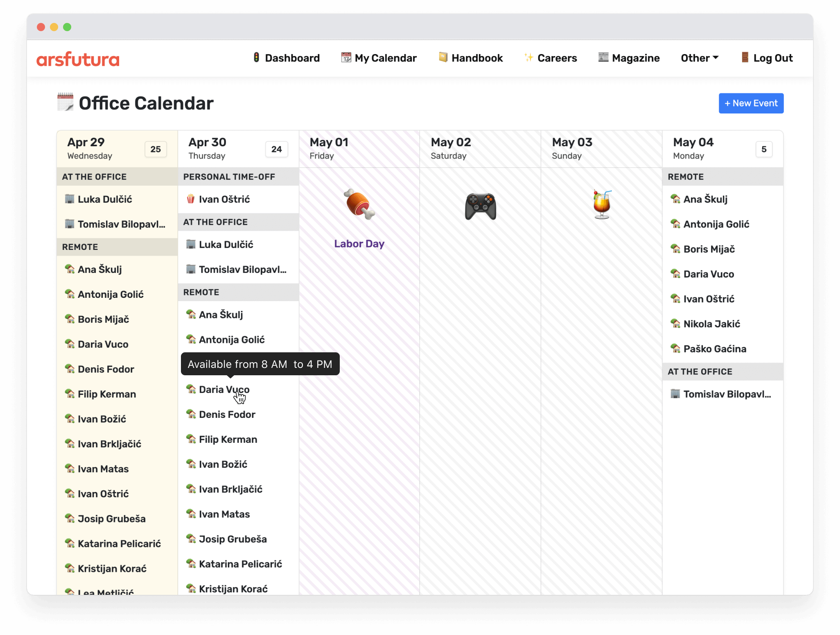
Task: Click Tomislav Bilopavl... on Apr 30
Action: 243,270
